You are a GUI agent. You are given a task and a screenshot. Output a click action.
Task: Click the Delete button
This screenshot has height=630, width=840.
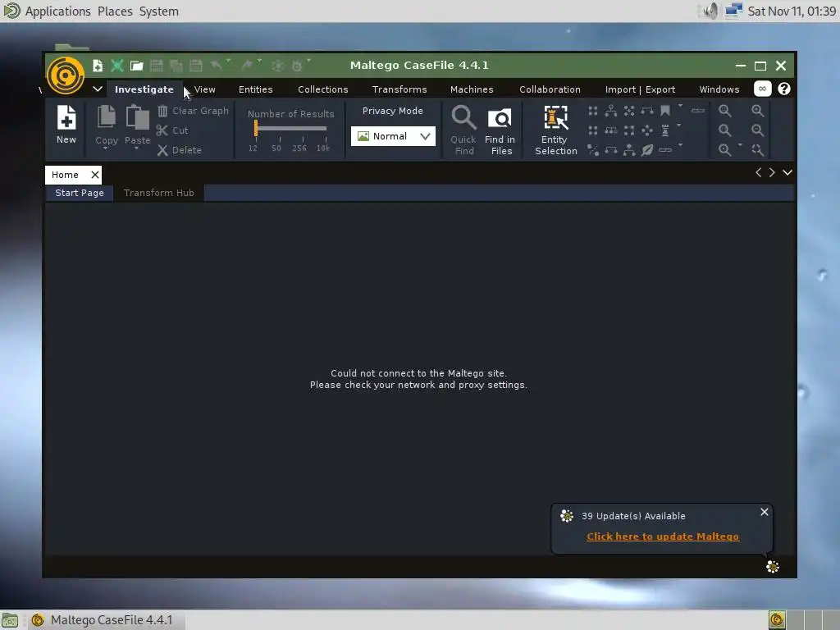coord(180,150)
